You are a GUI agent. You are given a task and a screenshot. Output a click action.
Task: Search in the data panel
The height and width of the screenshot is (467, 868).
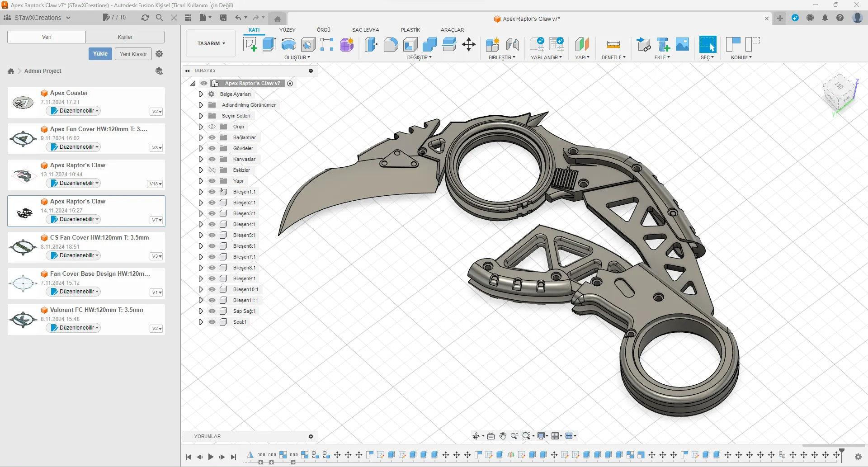tap(160, 18)
